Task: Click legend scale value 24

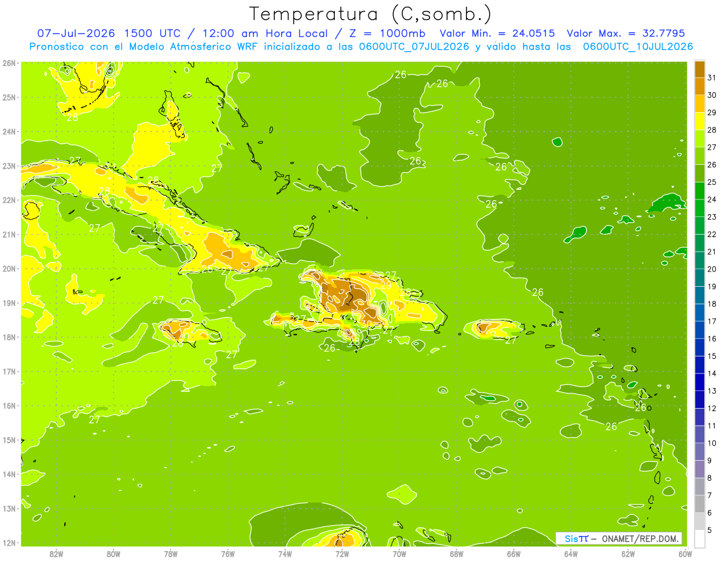Action: 712,199
